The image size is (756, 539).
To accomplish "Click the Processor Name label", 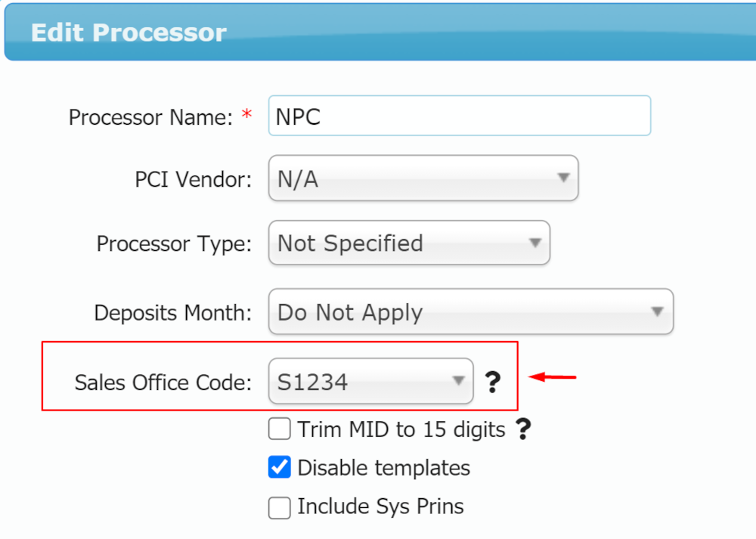I will 150,117.
